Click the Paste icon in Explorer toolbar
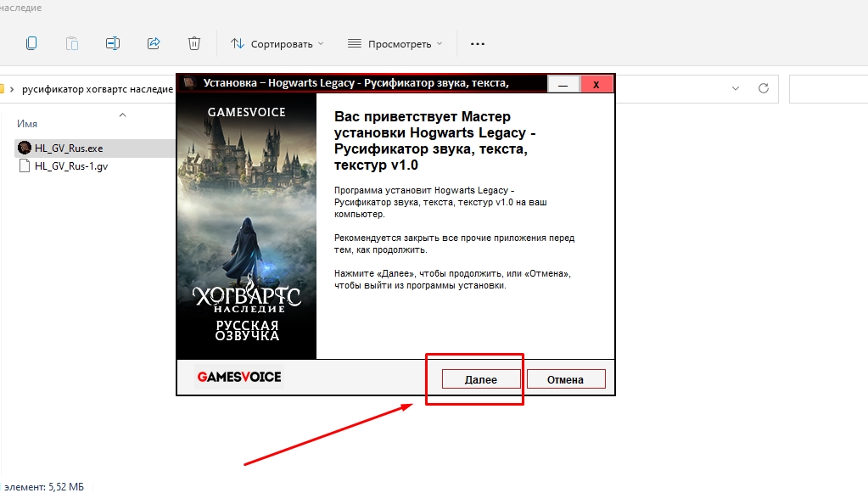Screen dimensions: 868x493 click(72, 43)
